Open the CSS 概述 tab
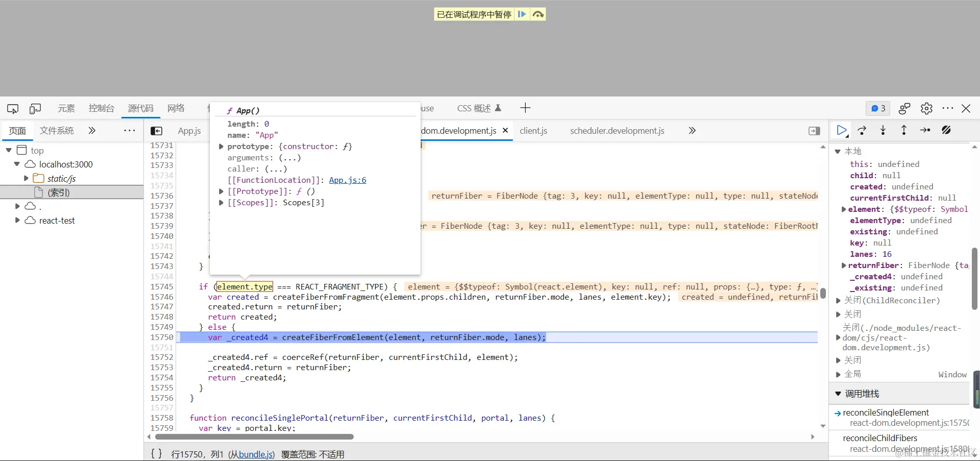 click(x=479, y=108)
